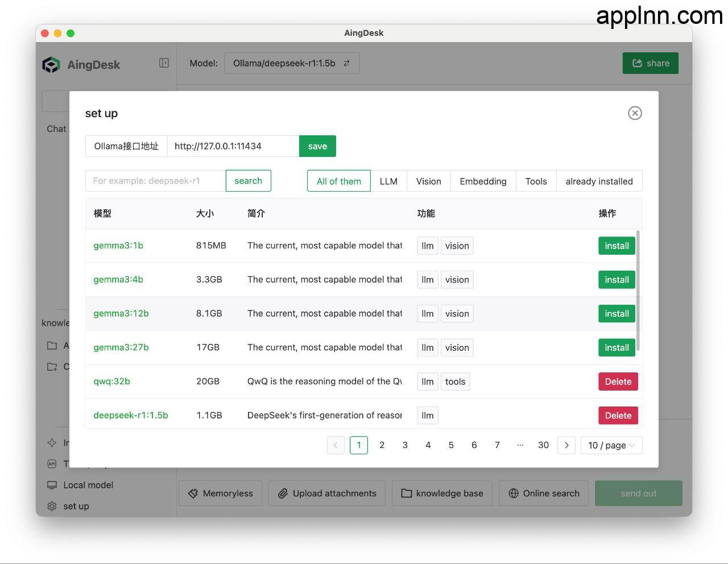Click the send out button
The image size is (728, 564).
(x=639, y=494)
